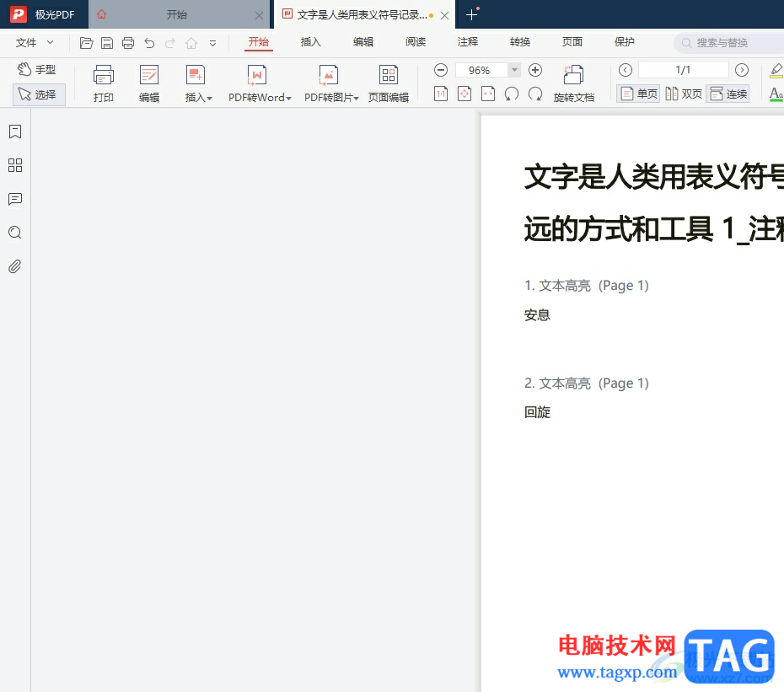This screenshot has height=692, width=784.
Task: Set actual size with 1:1 icon
Action: 441,94
